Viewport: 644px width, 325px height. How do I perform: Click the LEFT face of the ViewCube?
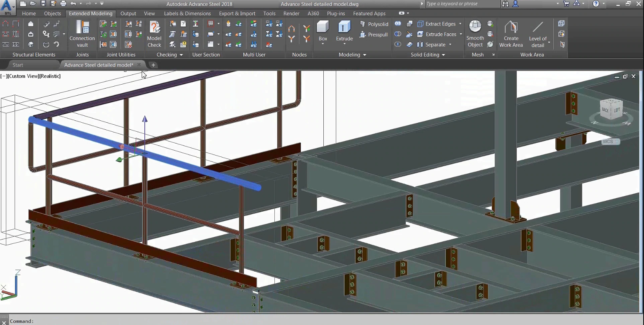point(617,109)
